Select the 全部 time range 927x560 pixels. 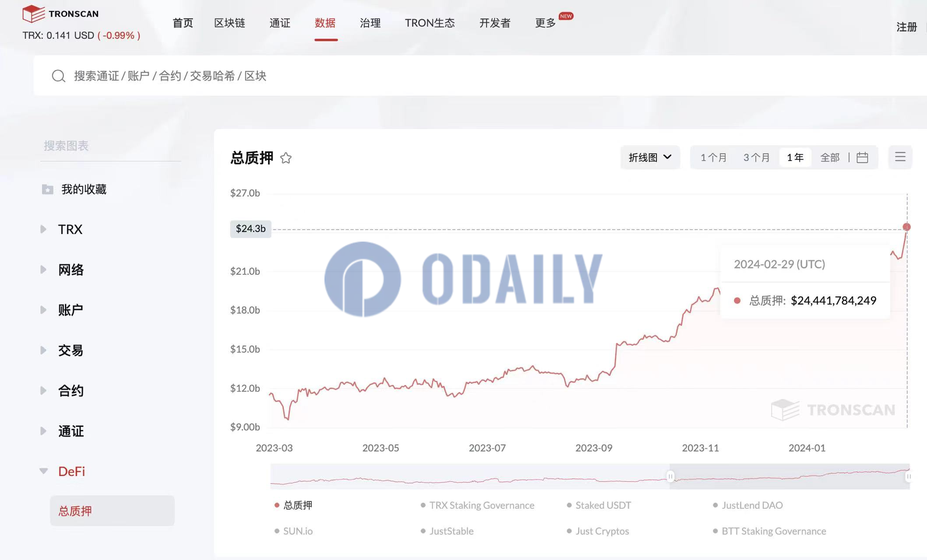click(830, 157)
